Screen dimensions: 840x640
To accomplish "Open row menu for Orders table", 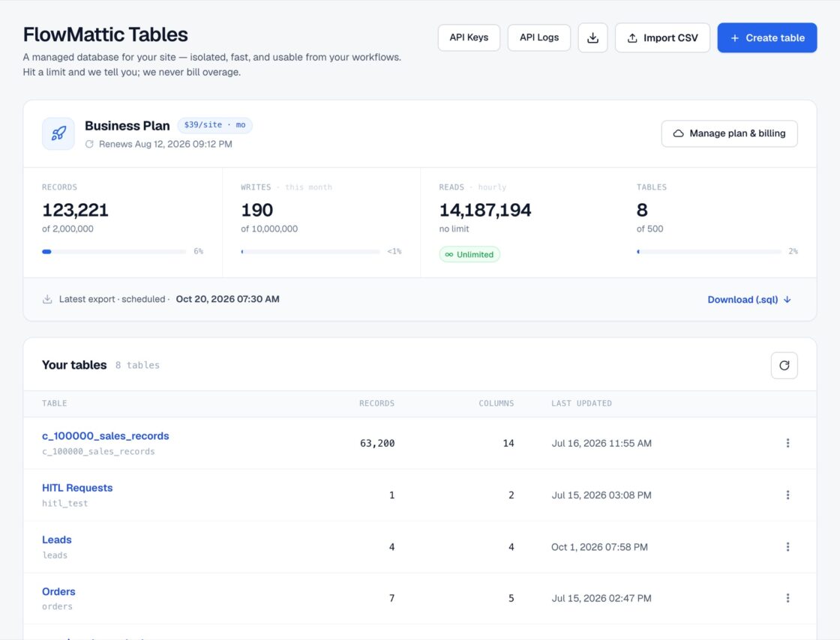I will [787, 598].
